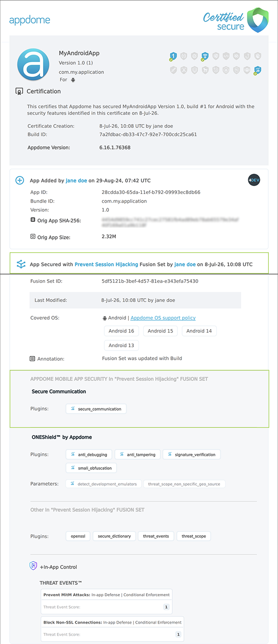278x644 pixels.
Task: Click Block Non-SSL Connections score value 1
Action: pos(178,634)
